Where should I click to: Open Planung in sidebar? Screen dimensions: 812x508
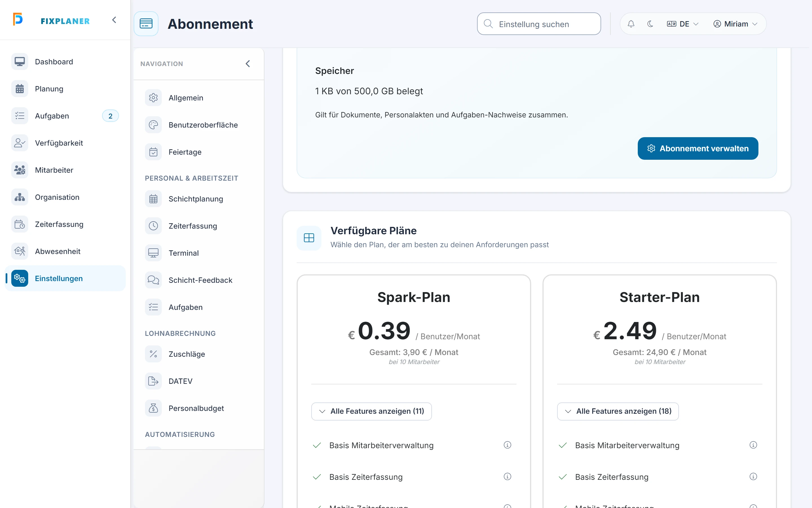(x=65, y=89)
